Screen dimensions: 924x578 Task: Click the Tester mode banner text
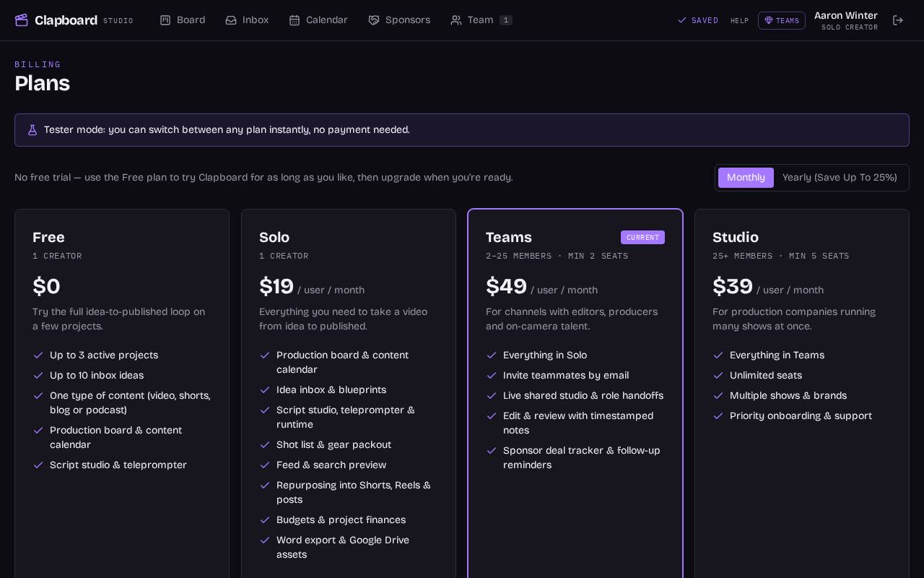coord(227,130)
